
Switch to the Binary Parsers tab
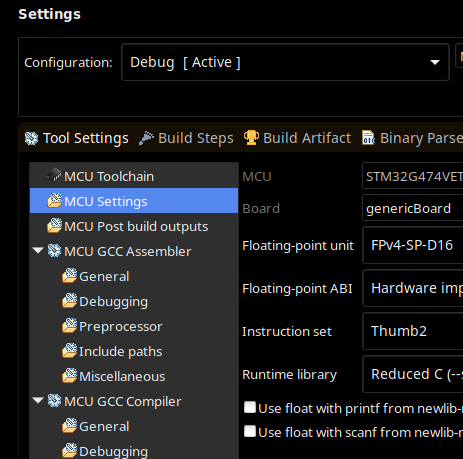[412, 138]
